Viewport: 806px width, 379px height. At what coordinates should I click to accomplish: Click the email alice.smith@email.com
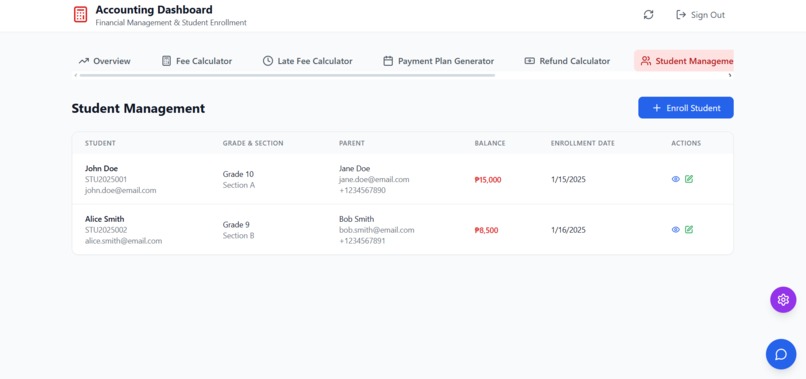pos(123,241)
